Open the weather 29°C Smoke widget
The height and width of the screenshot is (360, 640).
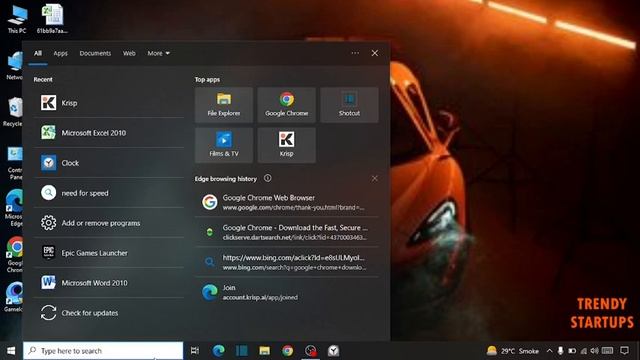point(513,351)
